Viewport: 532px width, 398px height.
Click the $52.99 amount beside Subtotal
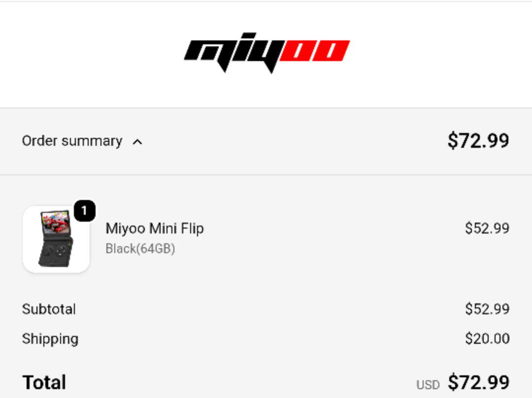tap(487, 309)
